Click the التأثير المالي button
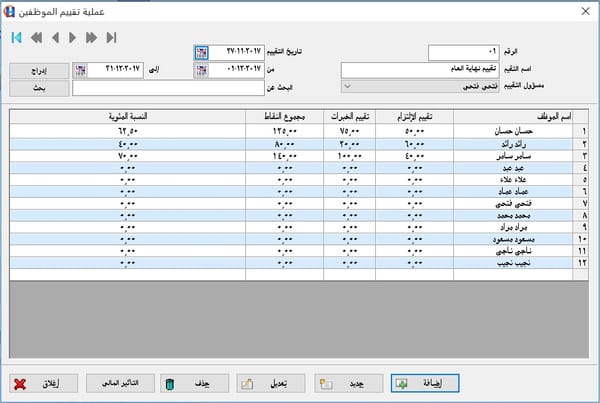This screenshot has width=600, height=403. (x=120, y=383)
